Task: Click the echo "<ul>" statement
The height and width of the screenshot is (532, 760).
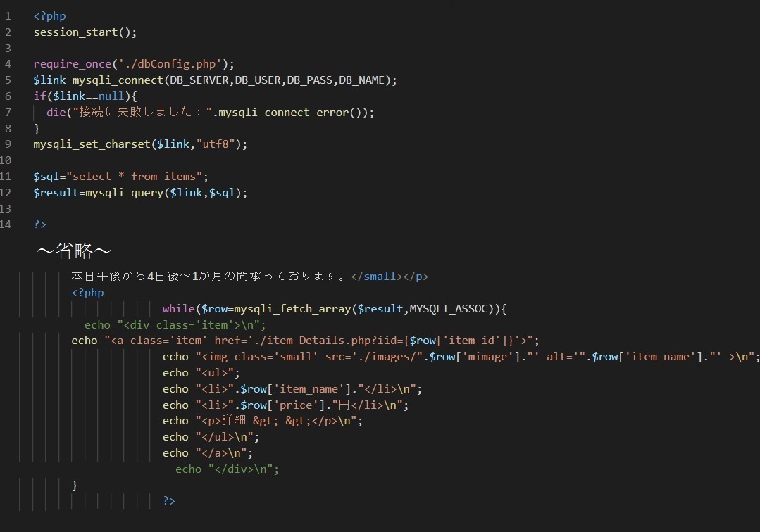Action: pyautogui.click(x=201, y=373)
